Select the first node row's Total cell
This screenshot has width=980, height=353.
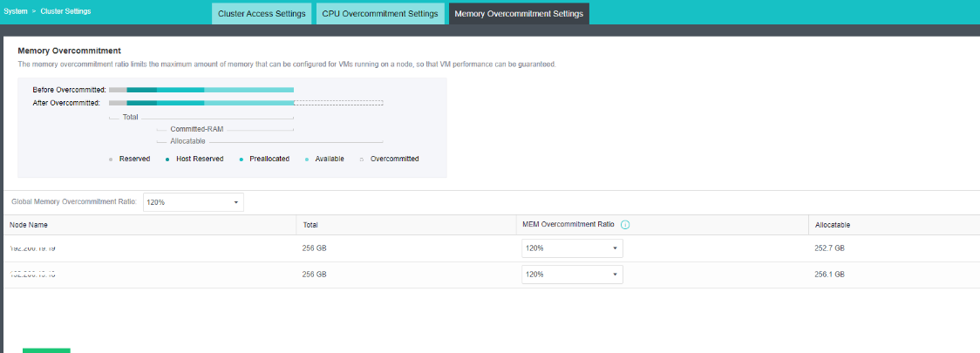pos(314,248)
